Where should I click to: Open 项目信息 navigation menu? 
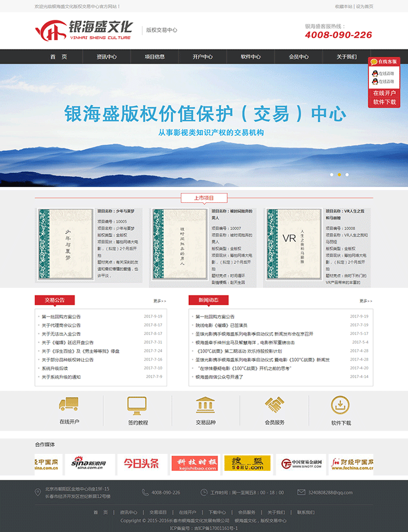coord(155,57)
